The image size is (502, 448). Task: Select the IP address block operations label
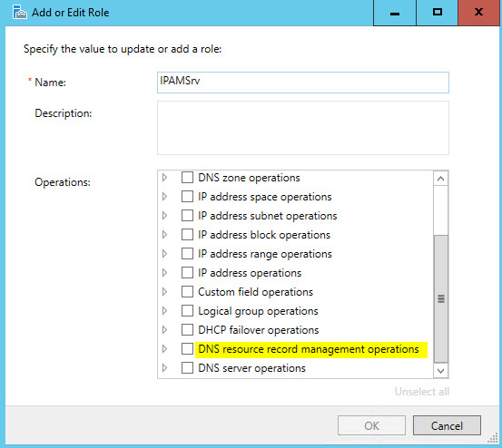click(264, 235)
